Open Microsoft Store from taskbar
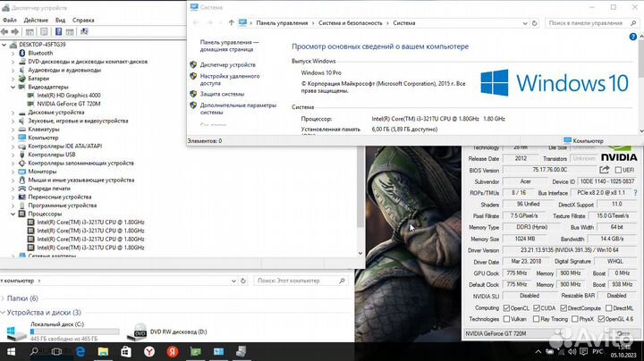Image resolution: width=644 pixels, height=361 pixels. click(126, 351)
